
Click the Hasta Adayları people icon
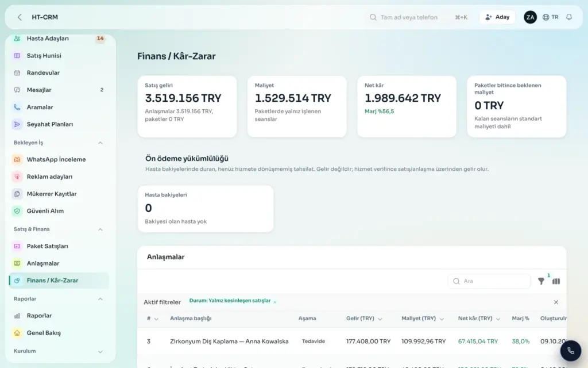[17, 39]
